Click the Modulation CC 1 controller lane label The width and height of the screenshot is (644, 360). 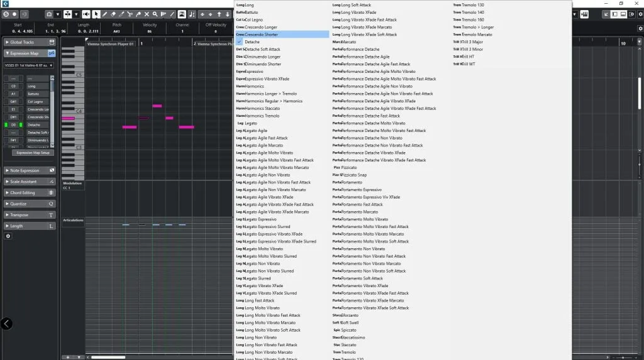click(x=72, y=185)
